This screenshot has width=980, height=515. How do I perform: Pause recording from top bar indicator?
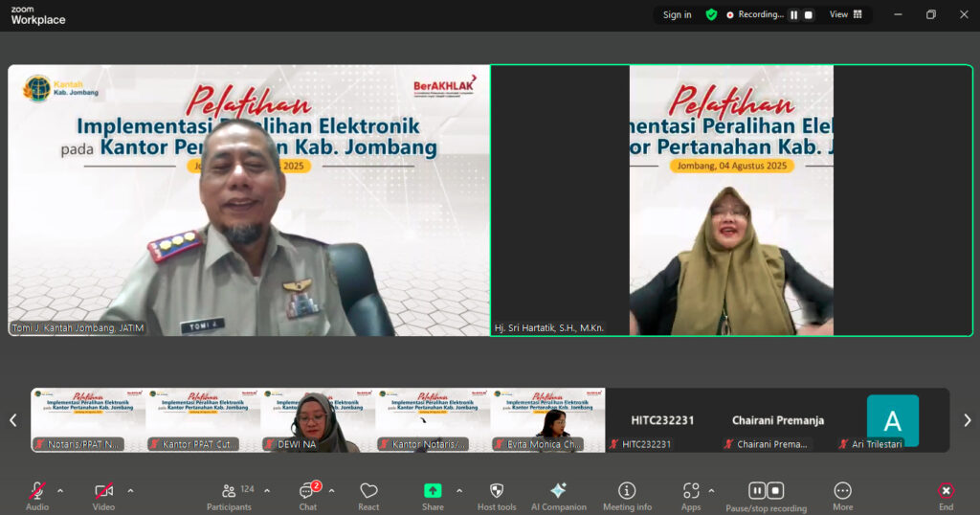tap(793, 15)
